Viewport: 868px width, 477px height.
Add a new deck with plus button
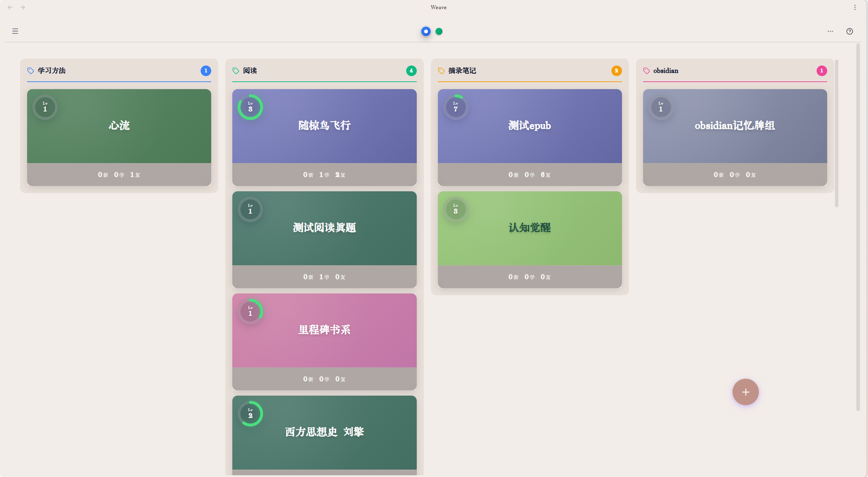tap(746, 392)
